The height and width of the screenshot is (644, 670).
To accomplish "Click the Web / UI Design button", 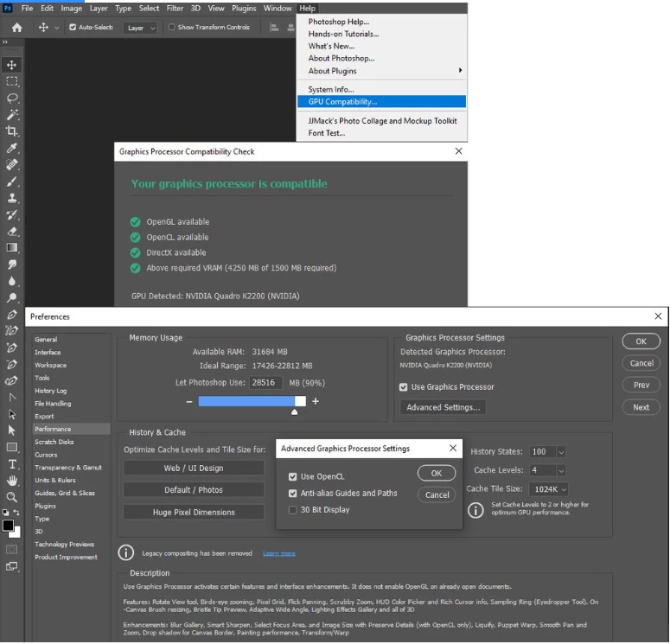I will (194, 469).
